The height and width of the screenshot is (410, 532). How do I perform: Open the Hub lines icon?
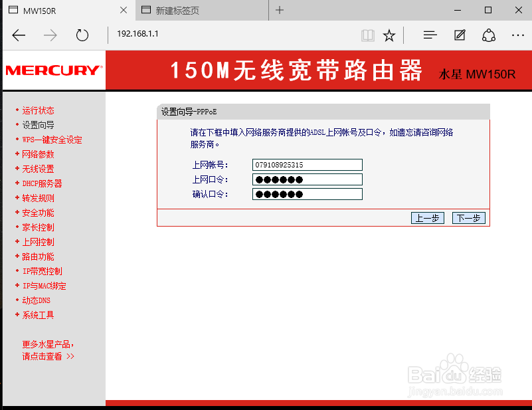pyautogui.click(x=430, y=35)
